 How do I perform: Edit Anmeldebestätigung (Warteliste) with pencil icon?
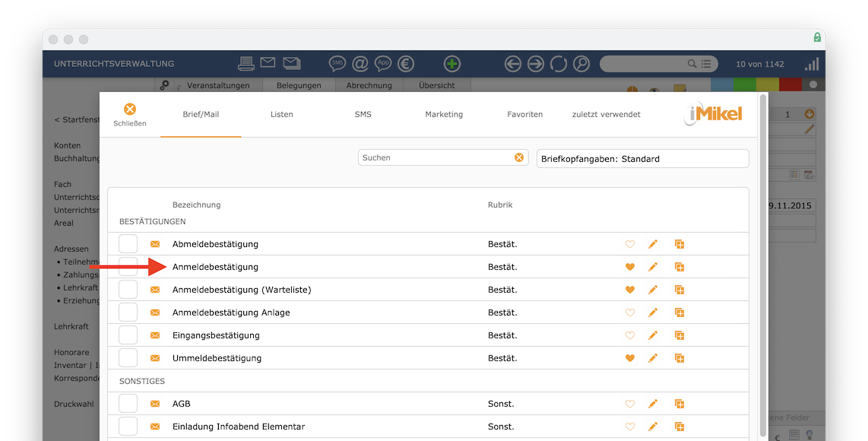pos(653,290)
